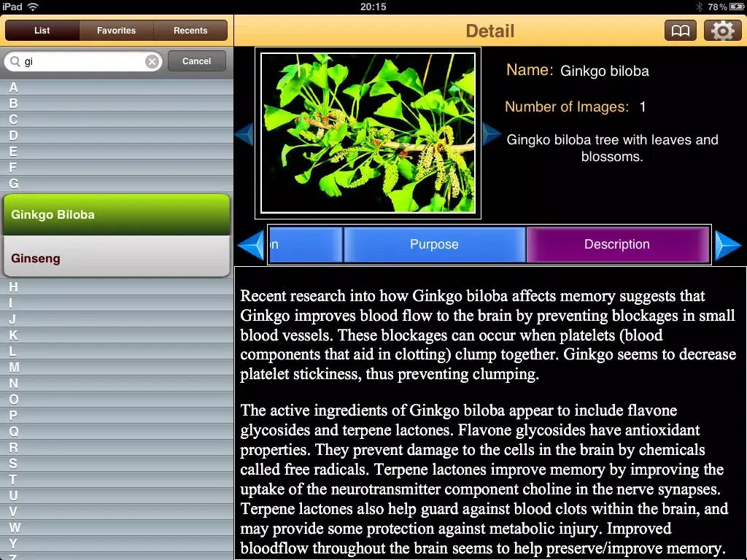Image resolution: width=747 pixels, height=560 pixels.
Task: Tap the Ginkgo biloba photo
Action: 368,133
